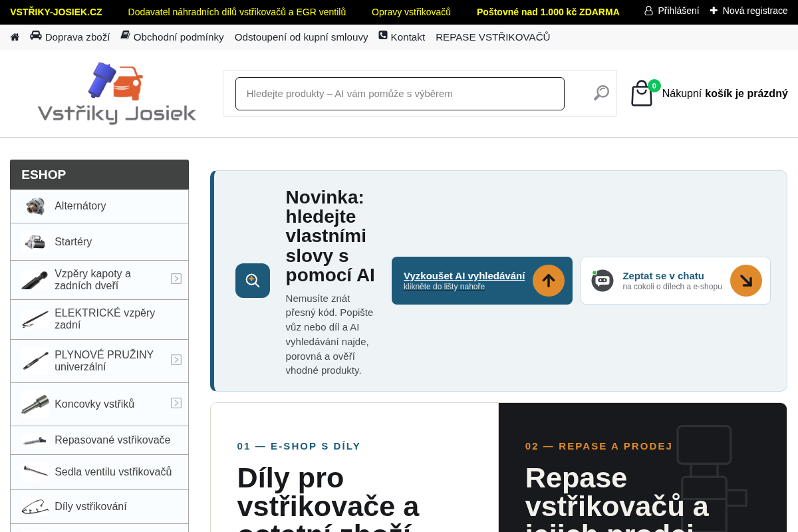
Task: Click the phone icon beside Kontakt
Action: [383, 35]
